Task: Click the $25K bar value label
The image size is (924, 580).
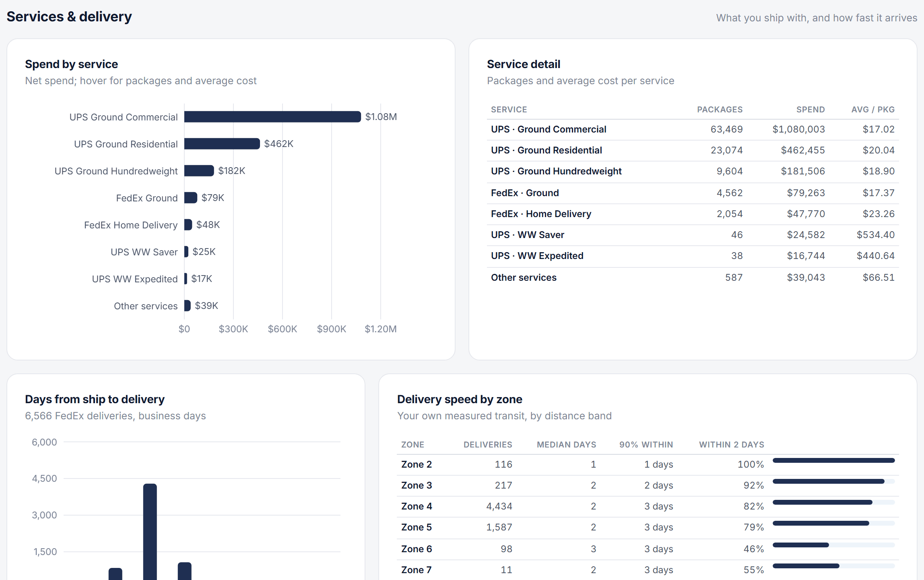Action: tap(204, 252)
